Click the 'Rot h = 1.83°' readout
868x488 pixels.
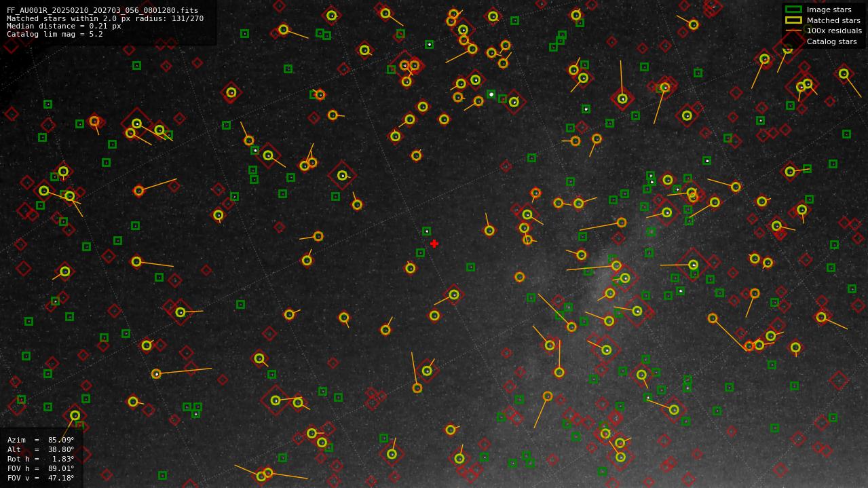pos(41,459)
